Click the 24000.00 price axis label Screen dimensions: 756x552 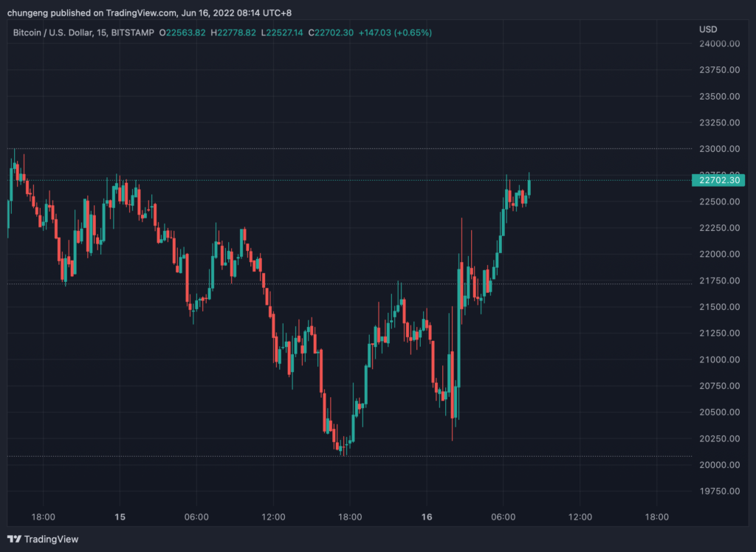(x=718, y=44)
